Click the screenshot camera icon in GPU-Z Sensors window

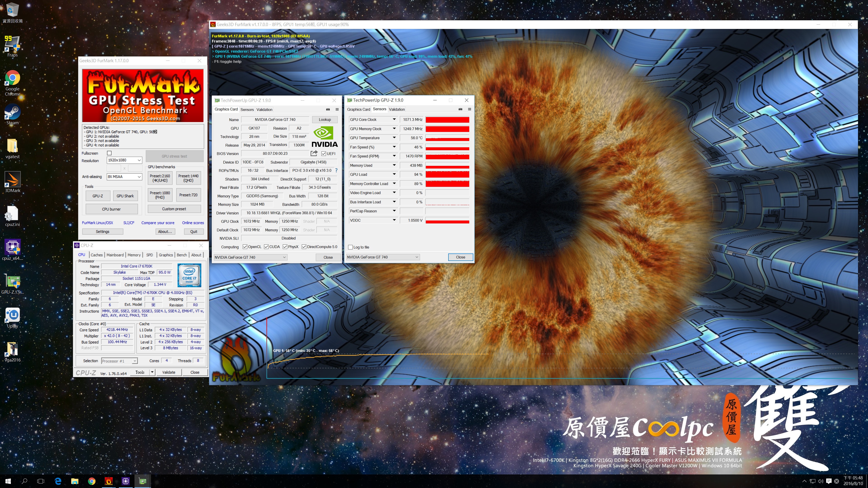point(460,109)
